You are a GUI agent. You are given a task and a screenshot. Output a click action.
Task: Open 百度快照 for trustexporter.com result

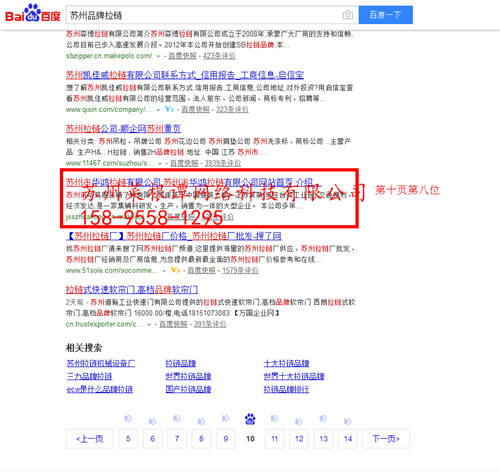[173, 324]
